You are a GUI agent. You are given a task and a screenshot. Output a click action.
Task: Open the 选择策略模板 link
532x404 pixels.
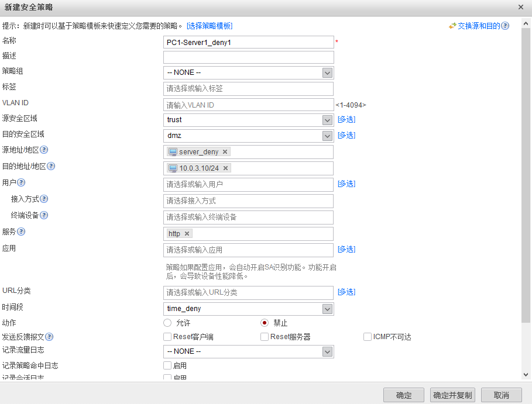coord(210,26)
